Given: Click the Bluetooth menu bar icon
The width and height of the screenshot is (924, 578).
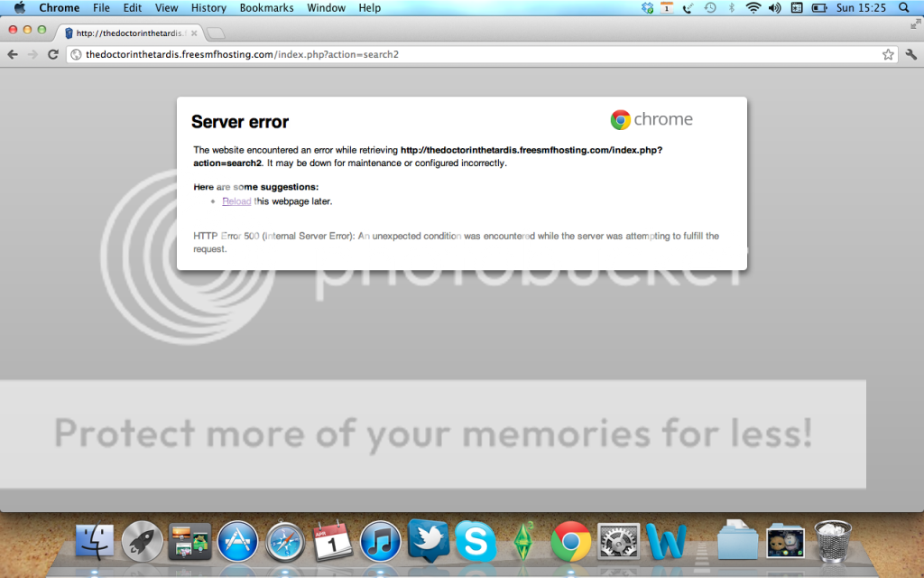Looking at the screenshot, I should click(x=731, y=7).
